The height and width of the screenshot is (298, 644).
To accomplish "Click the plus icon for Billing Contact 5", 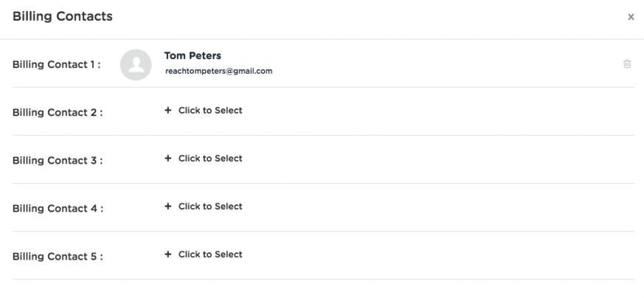I will pyautogui.click(x=167, y=254).
